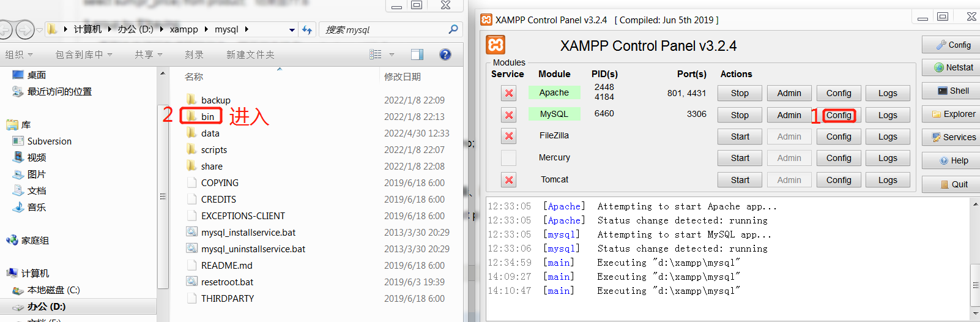Open the recent pages dropdown beside nav arrows
The height and width of the screenshot is (322, 980).
pos(39,29)
